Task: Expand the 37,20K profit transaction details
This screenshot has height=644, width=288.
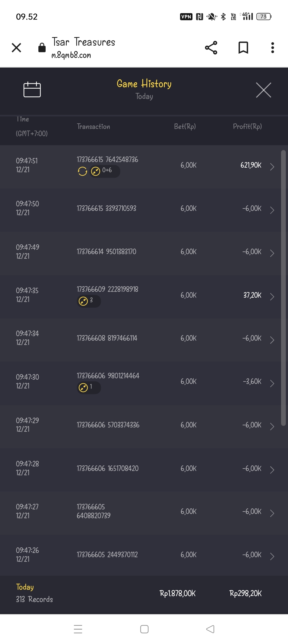Action: click(x=272, y=297)
